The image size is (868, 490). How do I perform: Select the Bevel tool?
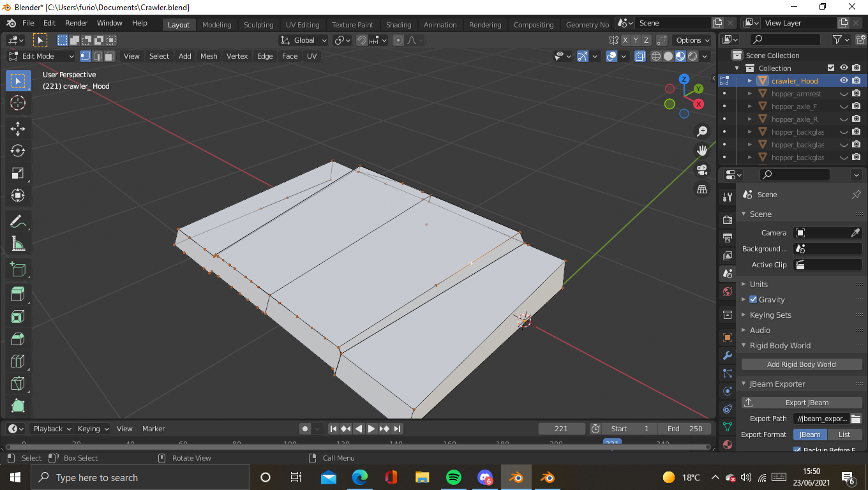pyautogui.click(x=18, y=339)
